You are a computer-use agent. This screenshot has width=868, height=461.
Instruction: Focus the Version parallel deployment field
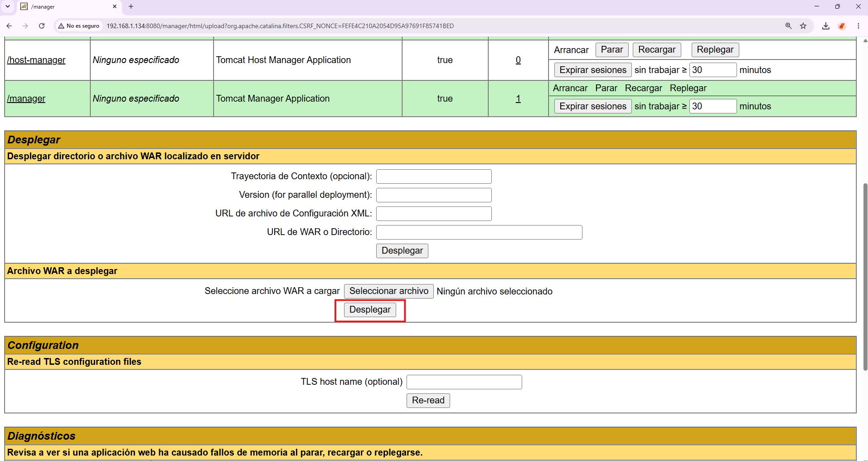(x=434, y=195)
